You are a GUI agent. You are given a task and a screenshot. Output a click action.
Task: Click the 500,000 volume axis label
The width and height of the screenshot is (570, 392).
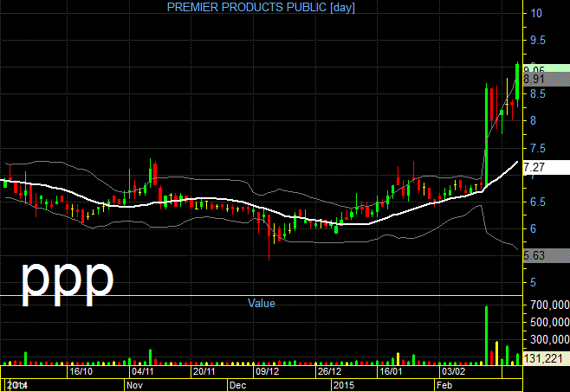point(550,322)
